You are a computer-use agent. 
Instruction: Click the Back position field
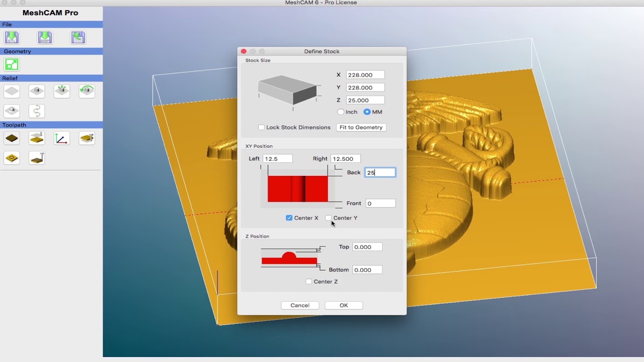click(380, 172)
